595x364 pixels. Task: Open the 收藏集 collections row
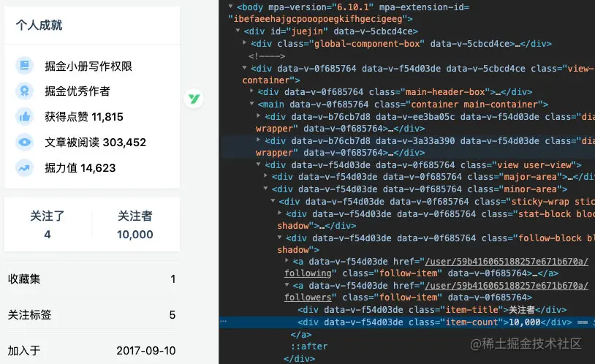[x=91, y=279]
